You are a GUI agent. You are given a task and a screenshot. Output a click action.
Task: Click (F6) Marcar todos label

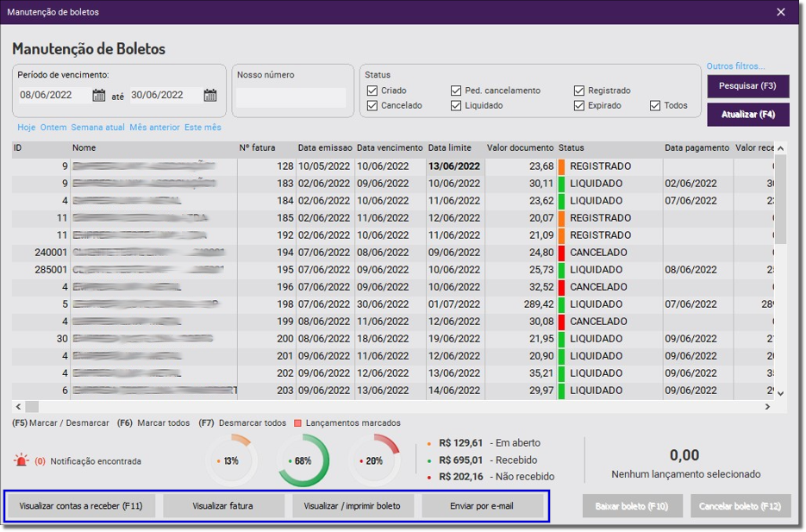coord(153,423)
